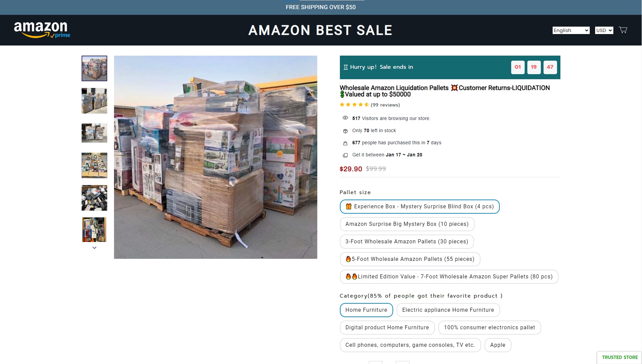Select 3-Foot Wholesale Amazon Pallets option
Screen dimensions: 642x364
[407, 242]
